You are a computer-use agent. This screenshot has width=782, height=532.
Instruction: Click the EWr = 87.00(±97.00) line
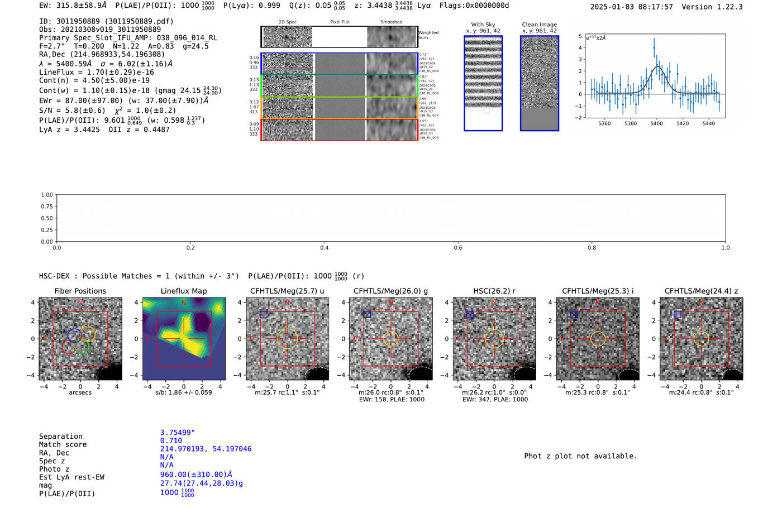click(x=124, y=100)
